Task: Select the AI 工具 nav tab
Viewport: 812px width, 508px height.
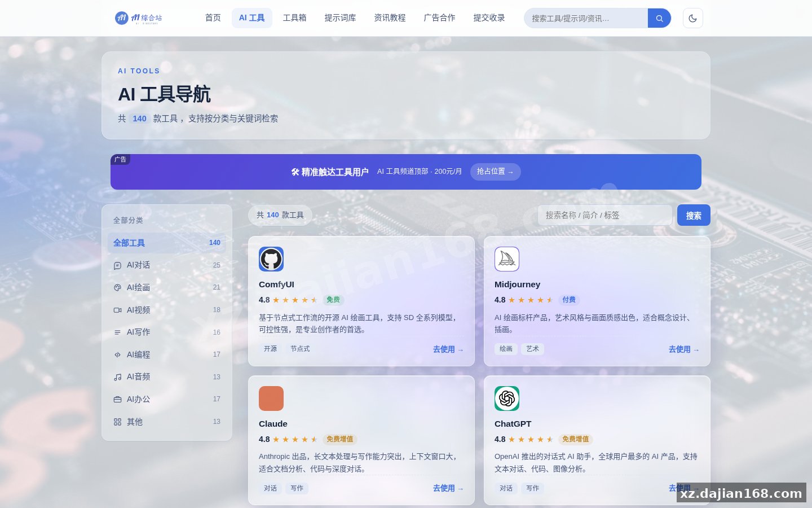Action: click(251, 18)
